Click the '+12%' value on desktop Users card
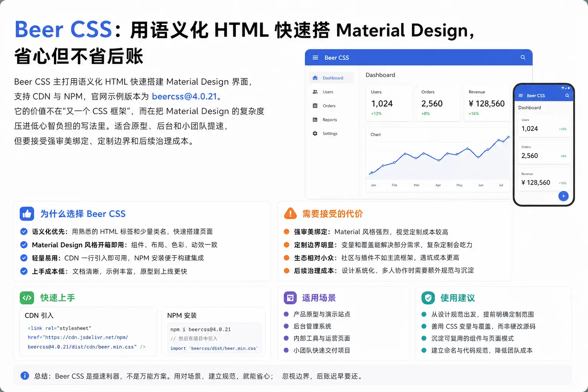The image size is (588, 392). coord(376,114)
